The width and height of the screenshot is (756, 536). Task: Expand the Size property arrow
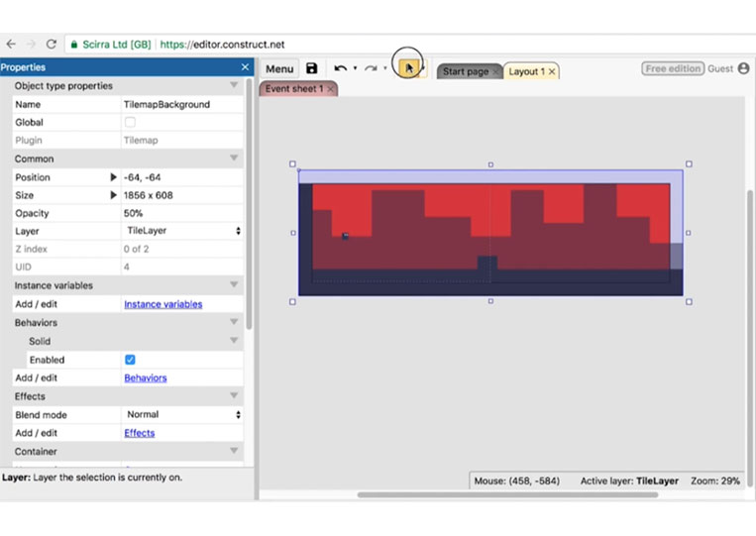point(113,195)
